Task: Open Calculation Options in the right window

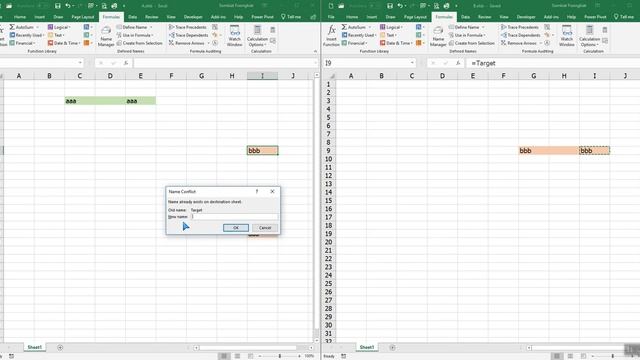Action: pyautogui.click(x=589, y=36)
